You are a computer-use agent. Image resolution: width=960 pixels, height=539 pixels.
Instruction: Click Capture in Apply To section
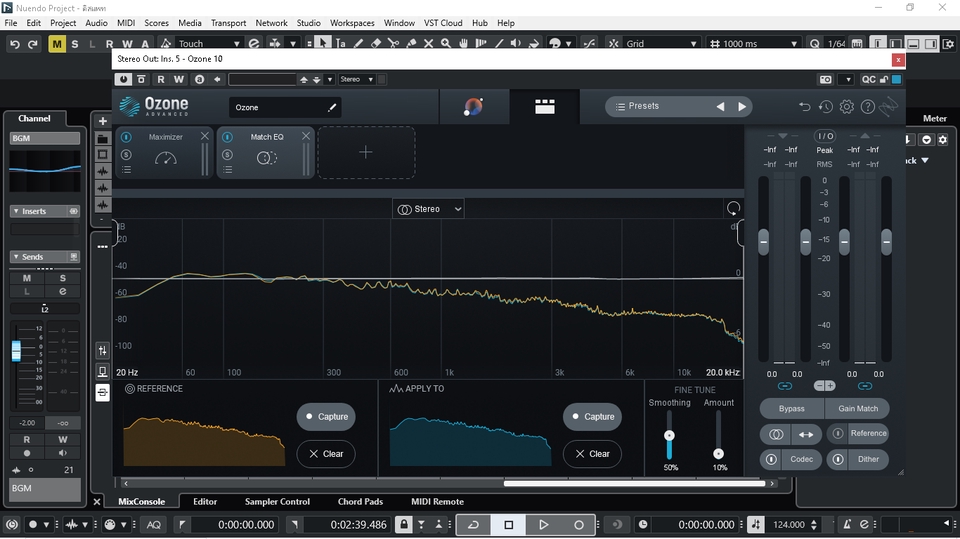[x=592, y=416]
